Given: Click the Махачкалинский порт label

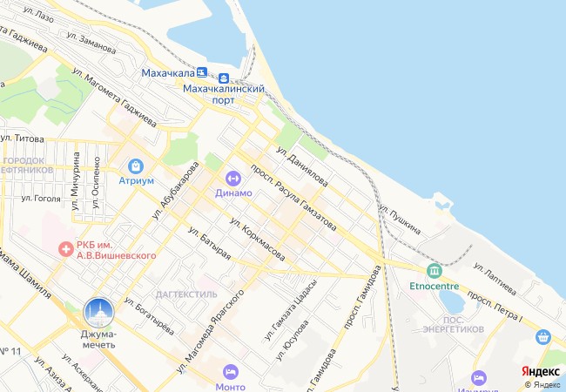Looking at the screenshot, I should point(224,94).
